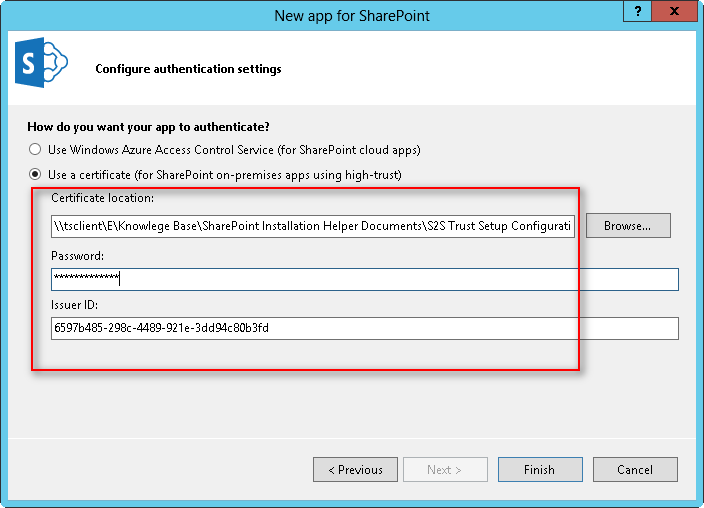Click the 'Configure authentication settings' heading
Screen dimensions: 704x508
[x=188, y=69]
